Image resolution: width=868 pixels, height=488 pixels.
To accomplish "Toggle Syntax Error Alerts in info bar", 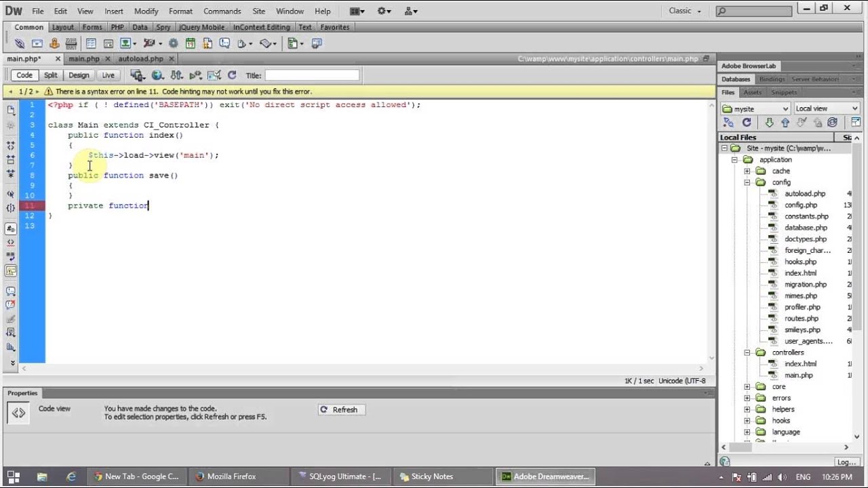I will coord(11,270).
